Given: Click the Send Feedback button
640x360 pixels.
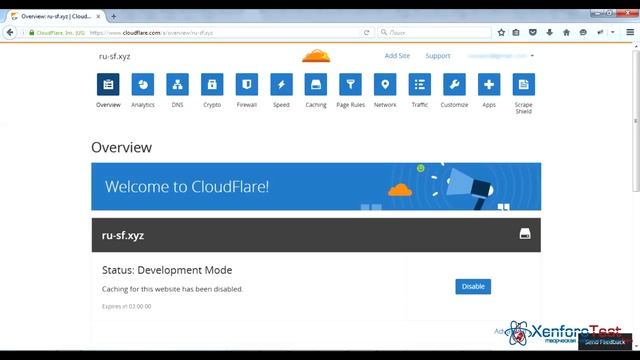Looking at the screenshot, I should (x=605, y=342).
